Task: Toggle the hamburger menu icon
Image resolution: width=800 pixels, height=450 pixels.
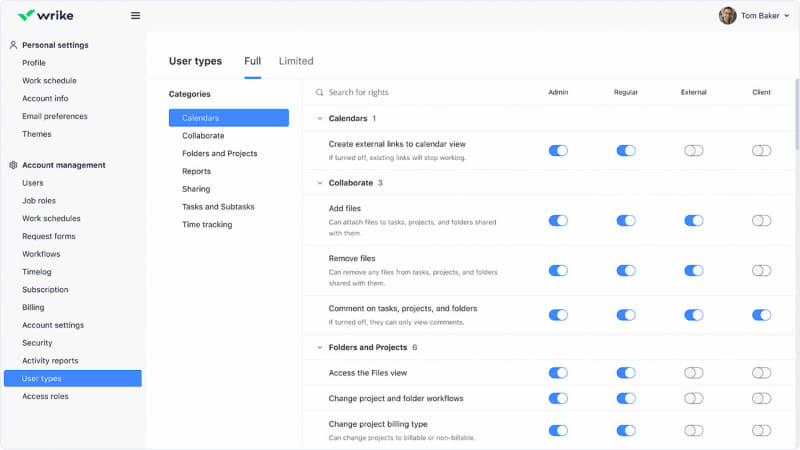Action: [x=135, y=15]
